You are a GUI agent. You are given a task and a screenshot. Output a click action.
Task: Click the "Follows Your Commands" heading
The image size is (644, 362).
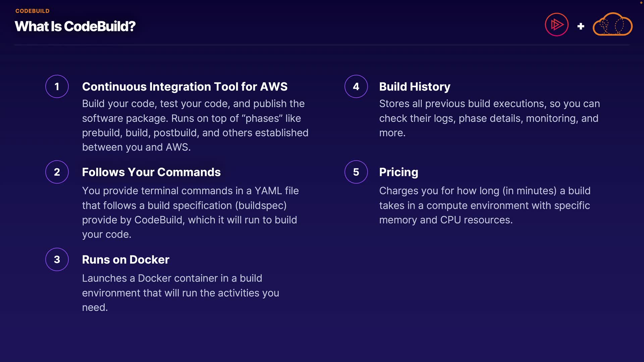click(151, 172)
